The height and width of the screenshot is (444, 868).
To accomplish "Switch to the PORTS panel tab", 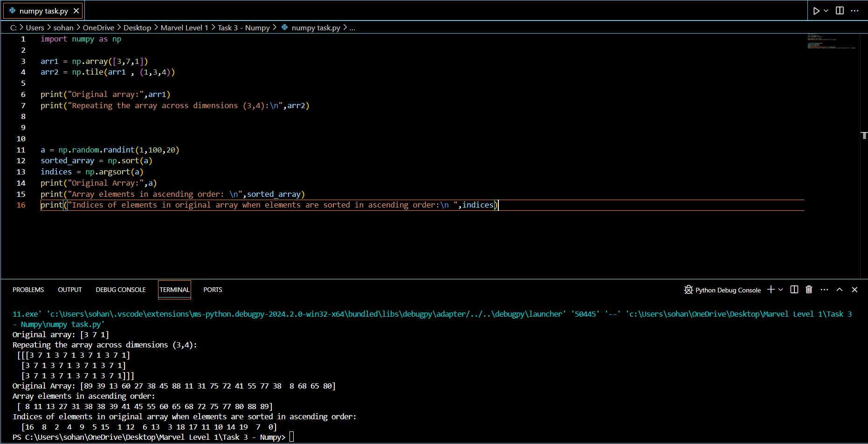I will [213, 290].
